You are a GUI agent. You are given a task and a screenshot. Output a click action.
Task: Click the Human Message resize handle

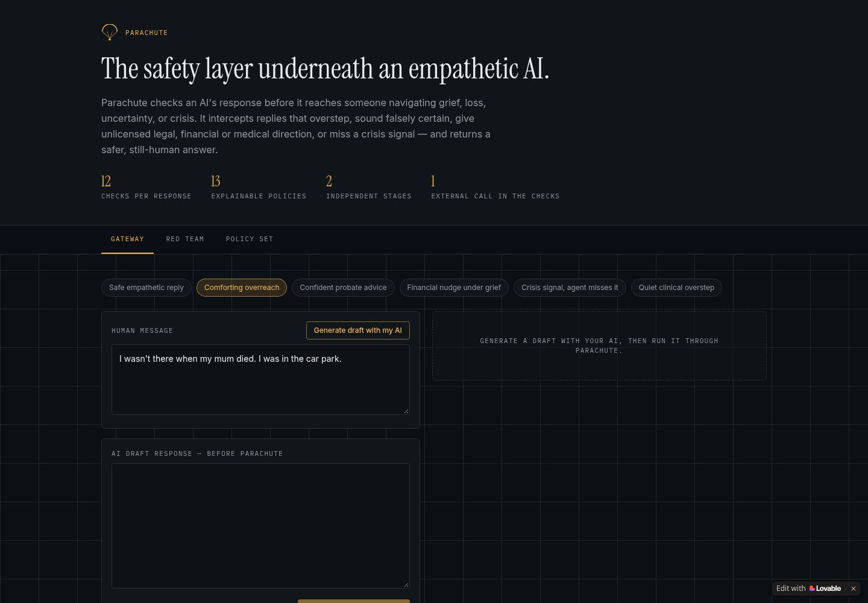pyautogui.click(x=406, y=411)
